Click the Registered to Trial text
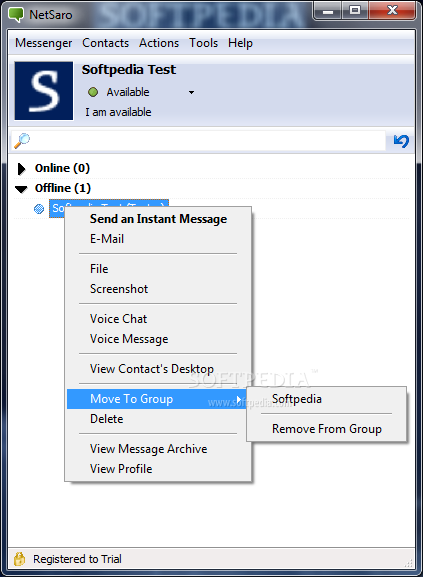This screenshot has height=577, width=423. (77, 559)
